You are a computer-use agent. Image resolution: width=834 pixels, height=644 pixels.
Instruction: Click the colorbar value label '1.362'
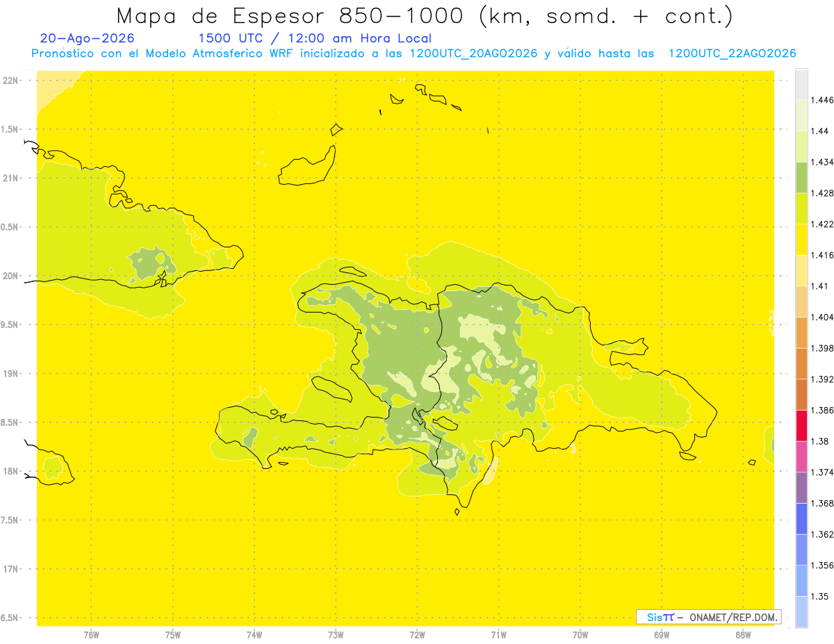(822, 534)
